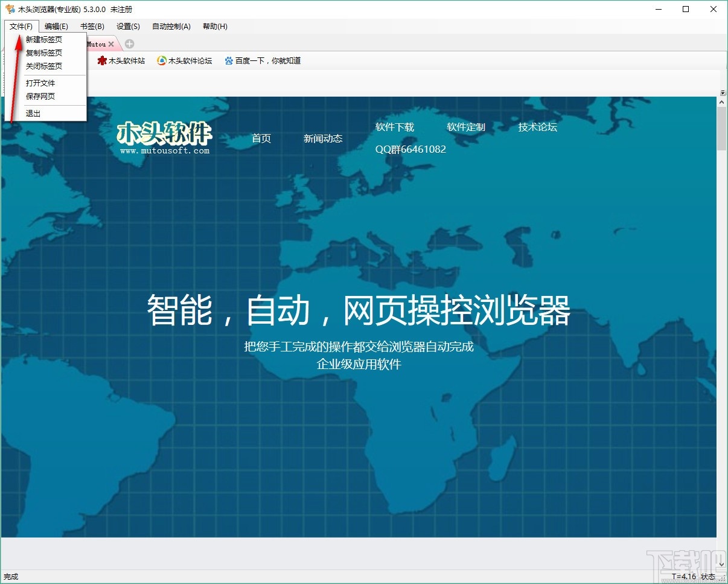Click the 木头软件论坛 bookmark icon

(161, 61)
